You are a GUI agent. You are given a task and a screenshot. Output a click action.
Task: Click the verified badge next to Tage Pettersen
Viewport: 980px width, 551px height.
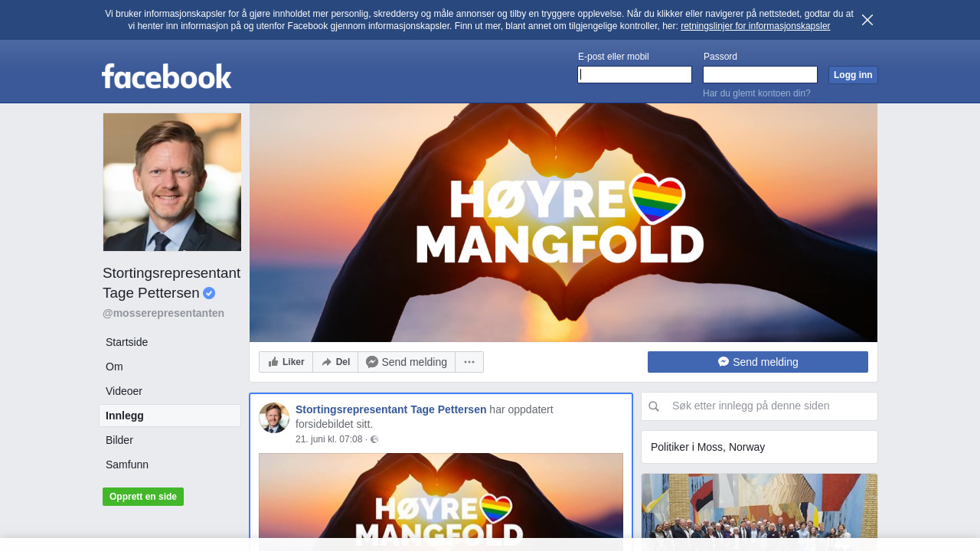[x=209, y=293]
